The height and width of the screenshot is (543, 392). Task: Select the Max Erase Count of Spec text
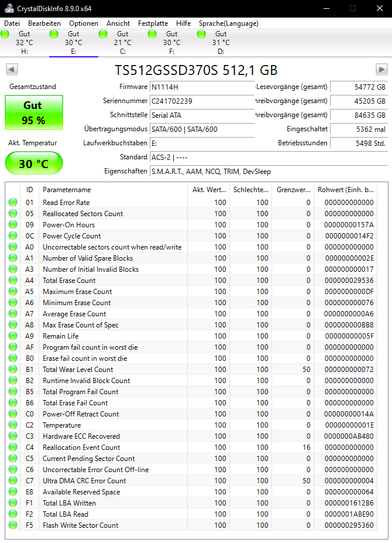click(x=81, y=325)
